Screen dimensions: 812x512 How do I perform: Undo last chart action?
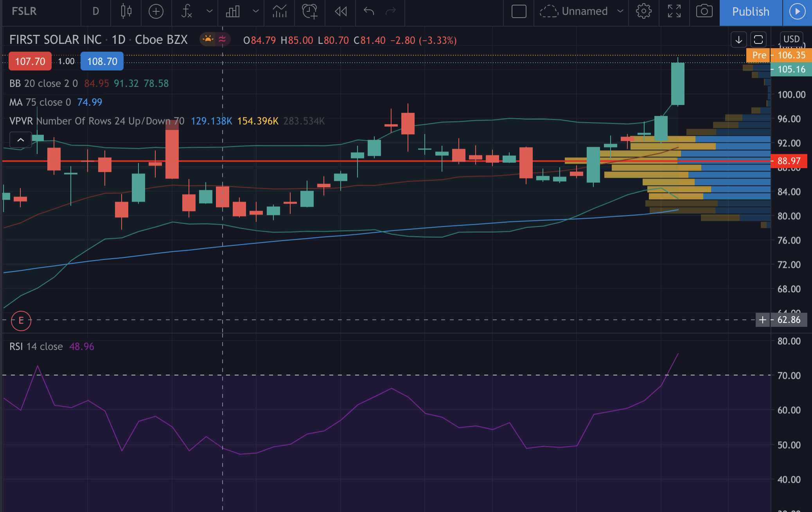(368, 11)
